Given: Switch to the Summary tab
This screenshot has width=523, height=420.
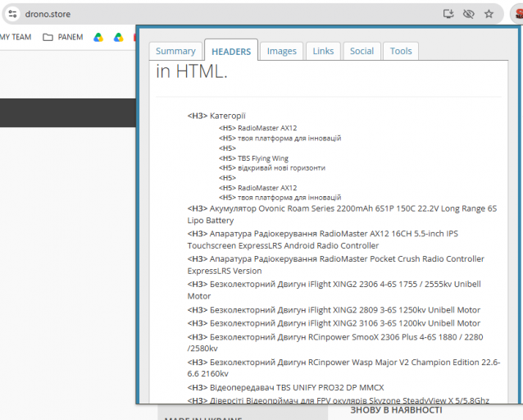Looking at the screenshot, I should [175, 51].
